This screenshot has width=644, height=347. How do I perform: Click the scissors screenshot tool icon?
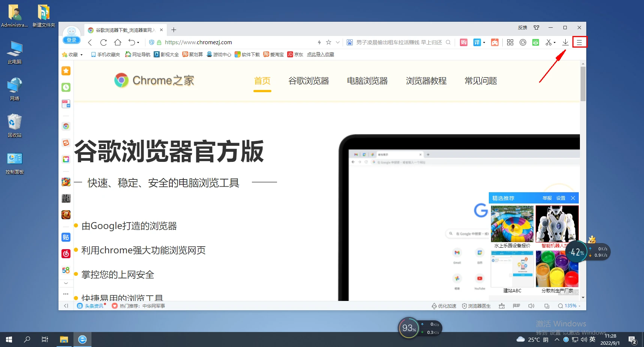548,42
